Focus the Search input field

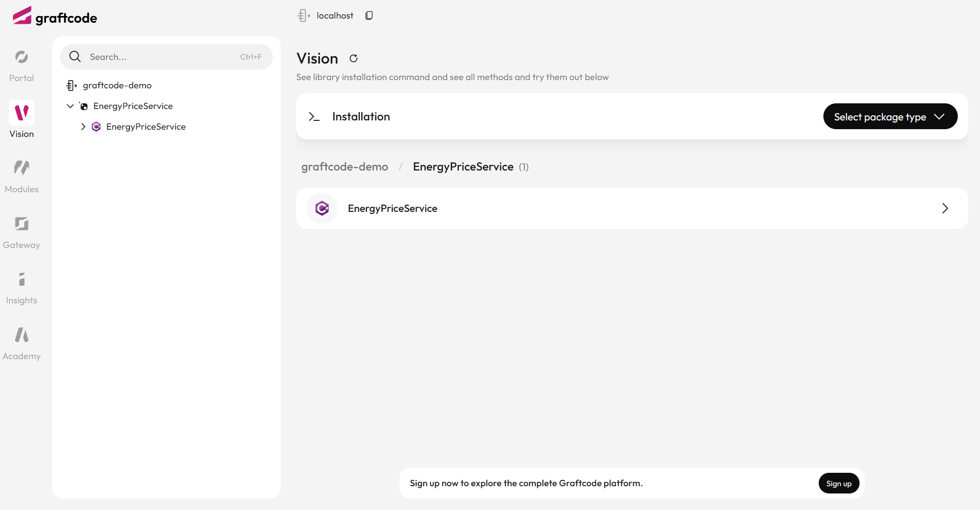coord(166,57)
